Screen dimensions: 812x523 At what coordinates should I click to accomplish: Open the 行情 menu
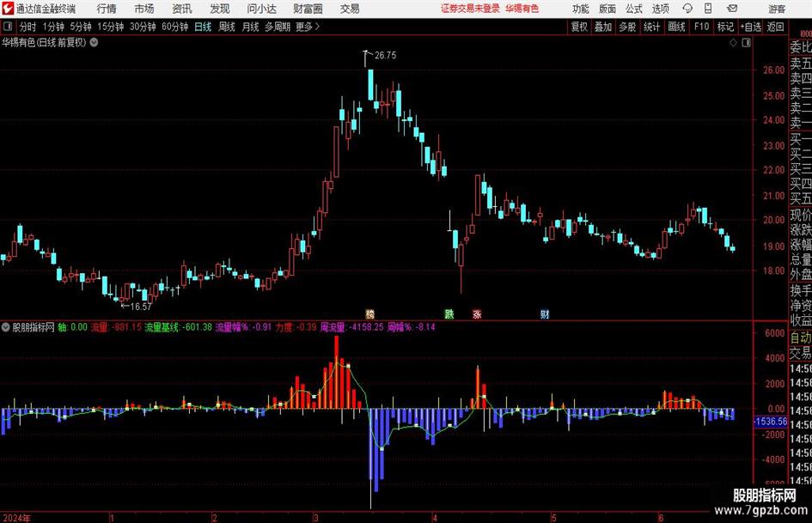coord(107,9)
